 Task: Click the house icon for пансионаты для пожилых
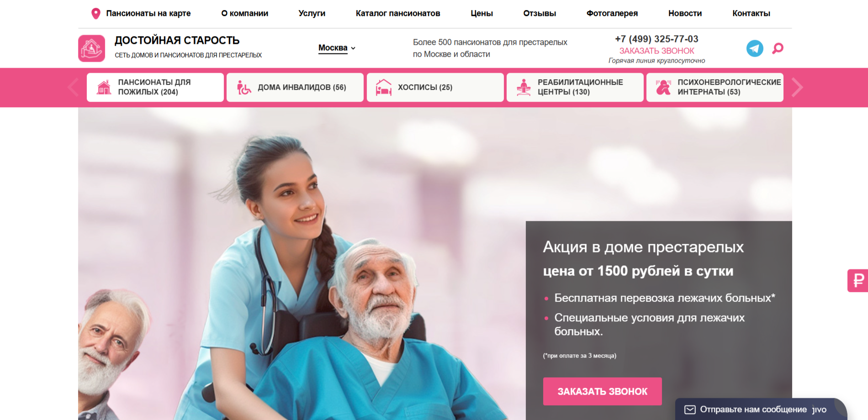tap(104, 87)
